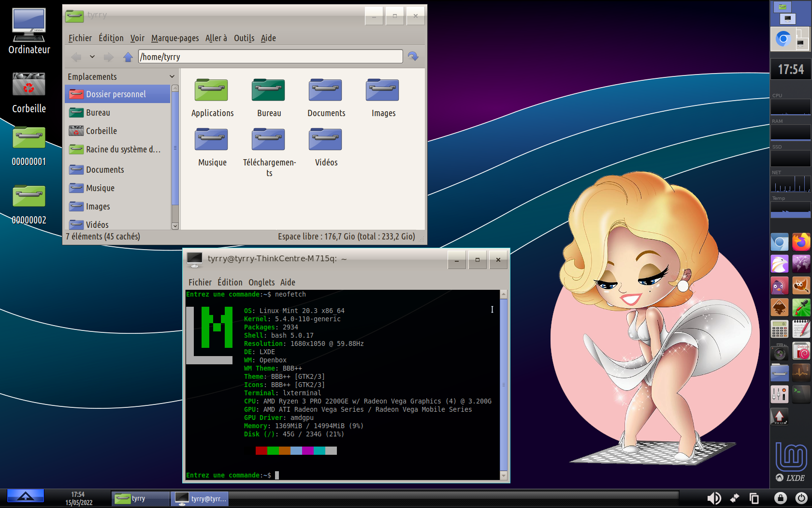This screenshot has width=812, height=508.
Task: Click the sidebar scrollbar down arrow
Action: 175,226
